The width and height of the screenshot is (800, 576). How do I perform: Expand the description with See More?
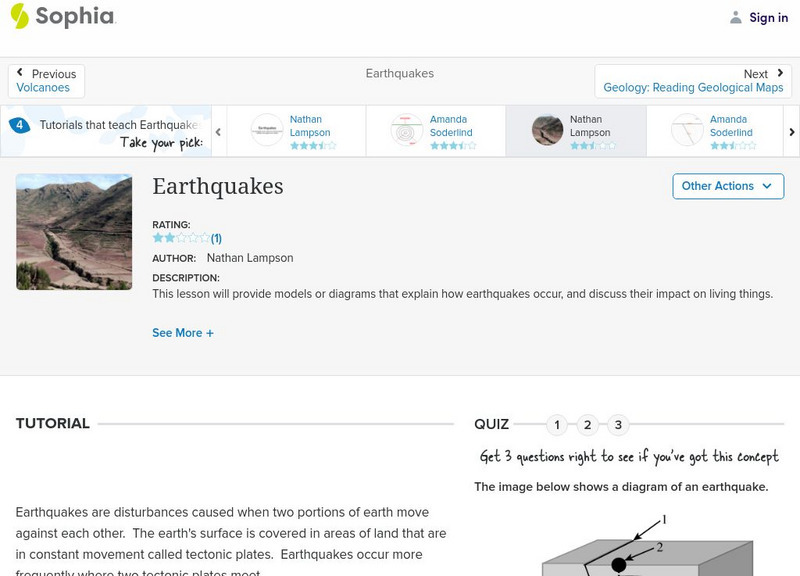(x=183, y=332)
